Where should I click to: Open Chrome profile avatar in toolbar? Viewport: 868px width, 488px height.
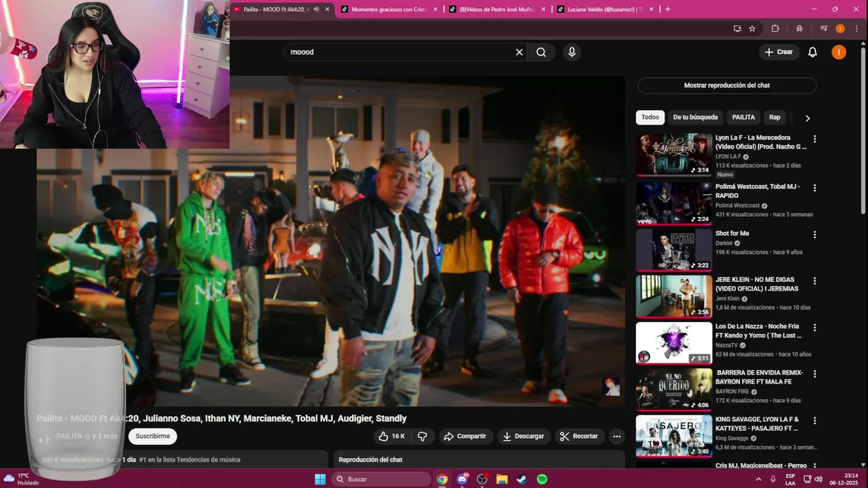tap(840, 28)
